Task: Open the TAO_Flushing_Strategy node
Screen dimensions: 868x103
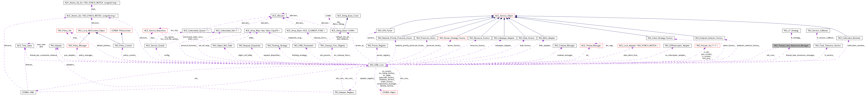Action: pyautogui.click(x=277, y=45)
